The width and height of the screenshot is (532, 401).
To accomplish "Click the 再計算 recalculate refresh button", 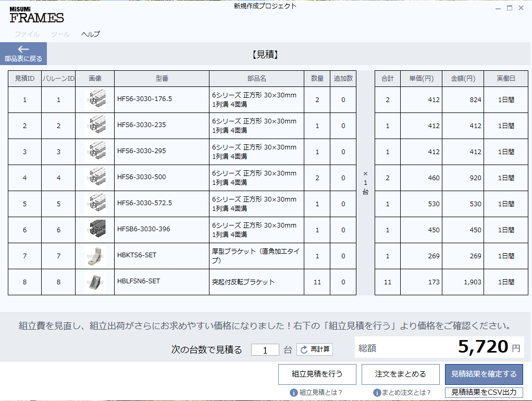I will pyautogui.click(x=315, y=349).
